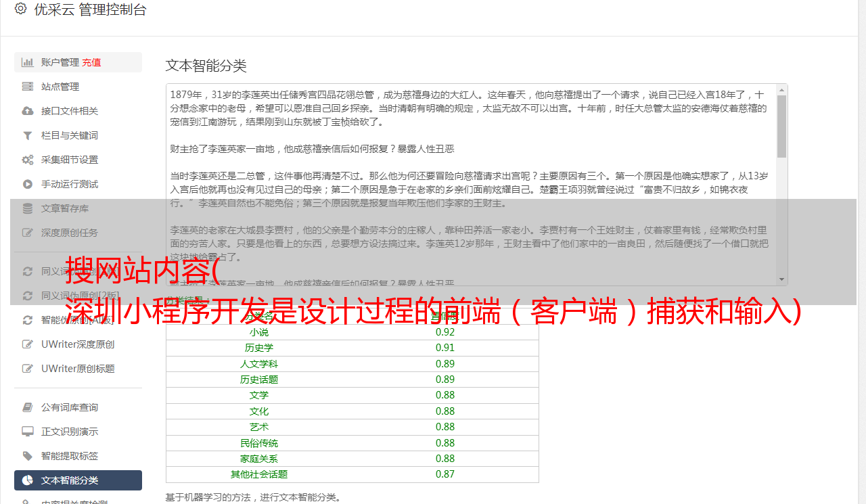
Task: Click the 历史话题 category cell
Action: (x=259, y=380)
